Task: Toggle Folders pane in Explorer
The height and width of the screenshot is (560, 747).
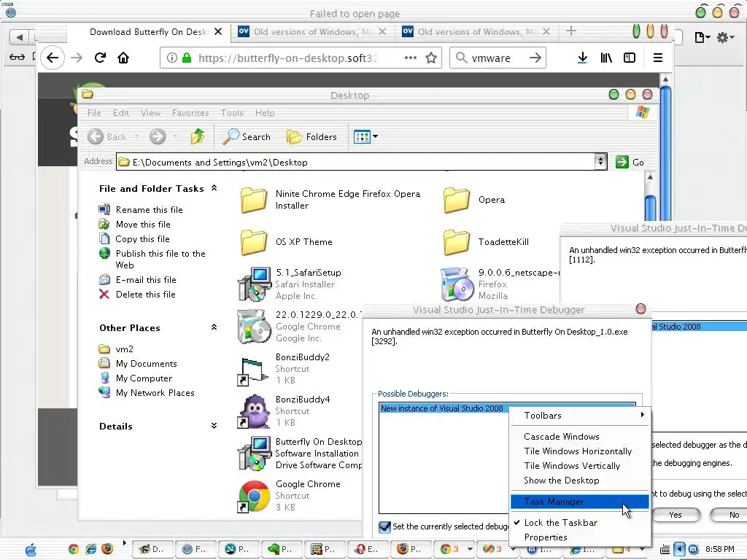Action: coord(311,136)
